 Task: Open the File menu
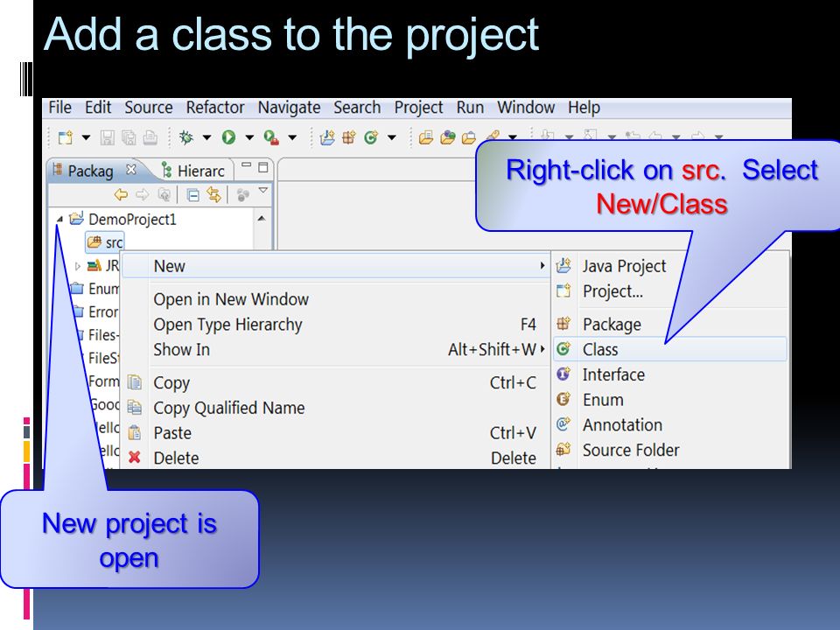tap(60, 107)
